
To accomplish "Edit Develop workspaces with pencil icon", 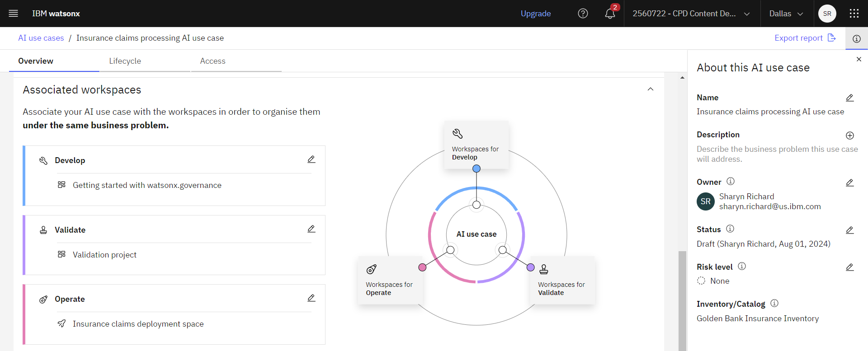I will coord(311,159).
